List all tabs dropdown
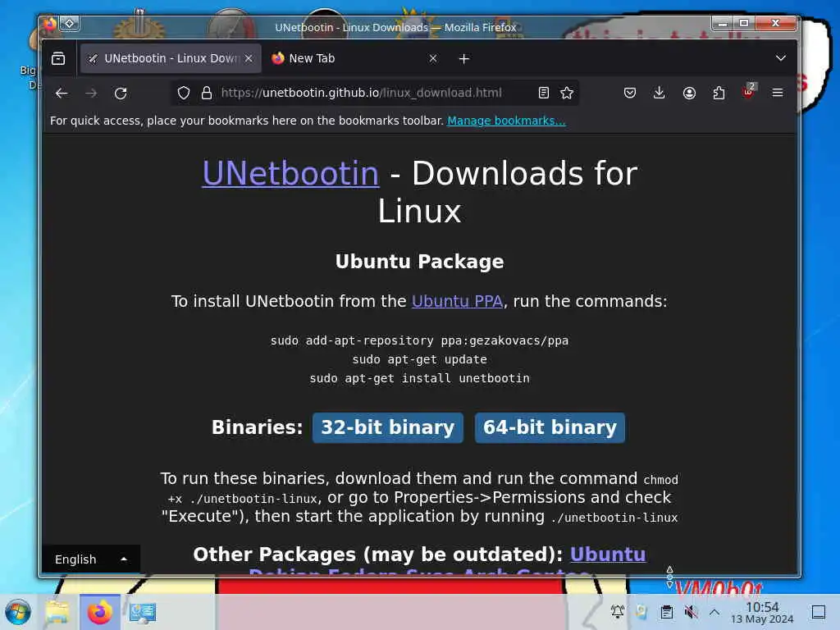The width and height of the screenshot is (840, 630). pos(781,58)
